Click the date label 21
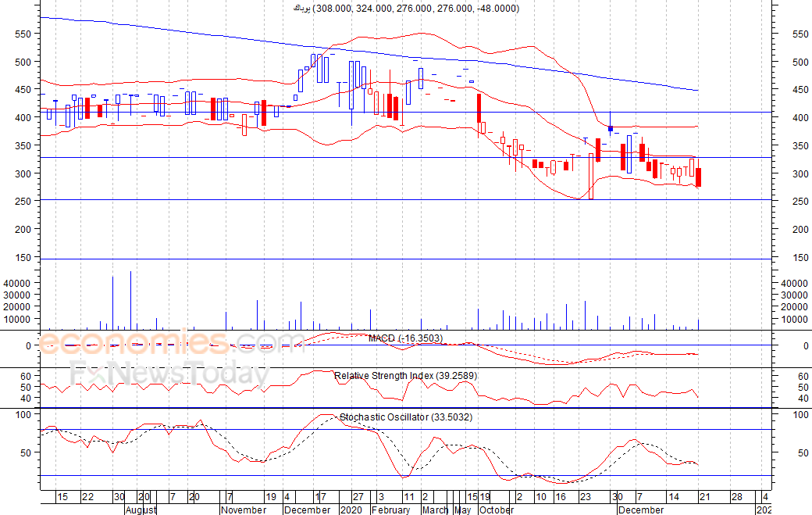Image resolution: width=812 pixels, height=515 pixels. [x=705, y=497]
